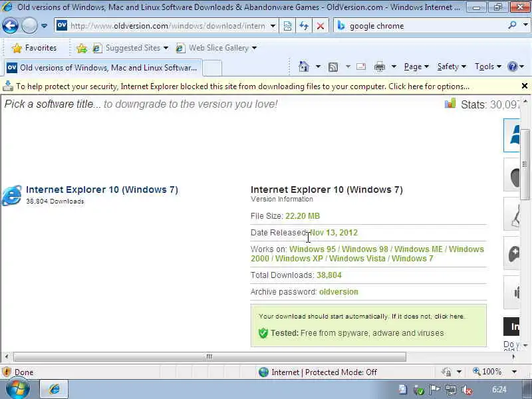Viewport: 532px width, 399px height.
Task: Click Add to Favorites Bar star icon
Action: tap(81, 48)
